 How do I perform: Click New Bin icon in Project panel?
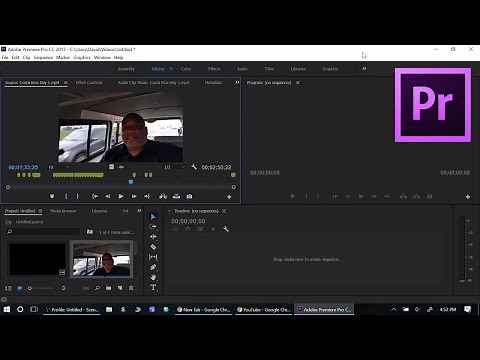pos(109,288)
